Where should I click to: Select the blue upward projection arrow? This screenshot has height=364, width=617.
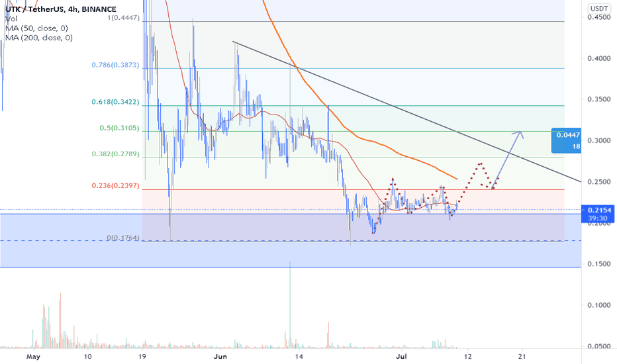(508, 159)
